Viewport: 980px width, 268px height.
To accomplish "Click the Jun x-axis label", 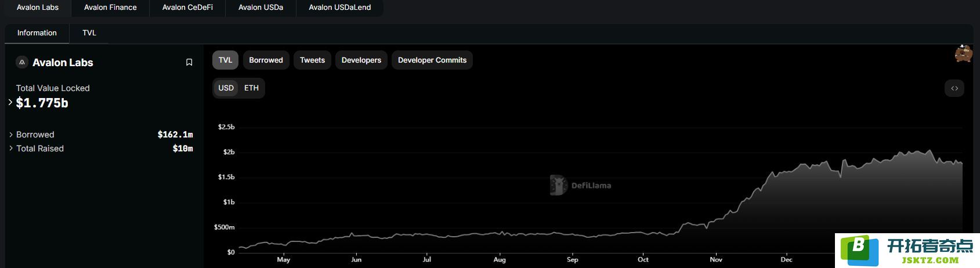I will pos(356,260).
